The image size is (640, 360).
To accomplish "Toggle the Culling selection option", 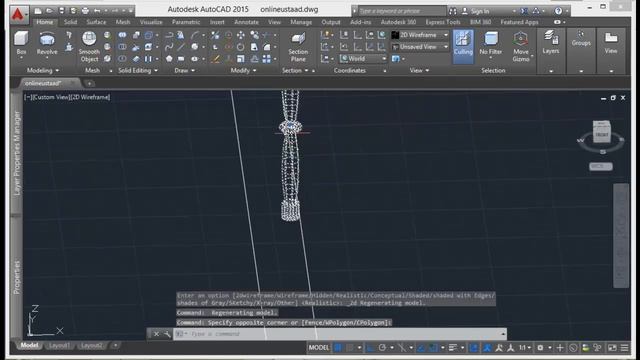I will 463,46.
